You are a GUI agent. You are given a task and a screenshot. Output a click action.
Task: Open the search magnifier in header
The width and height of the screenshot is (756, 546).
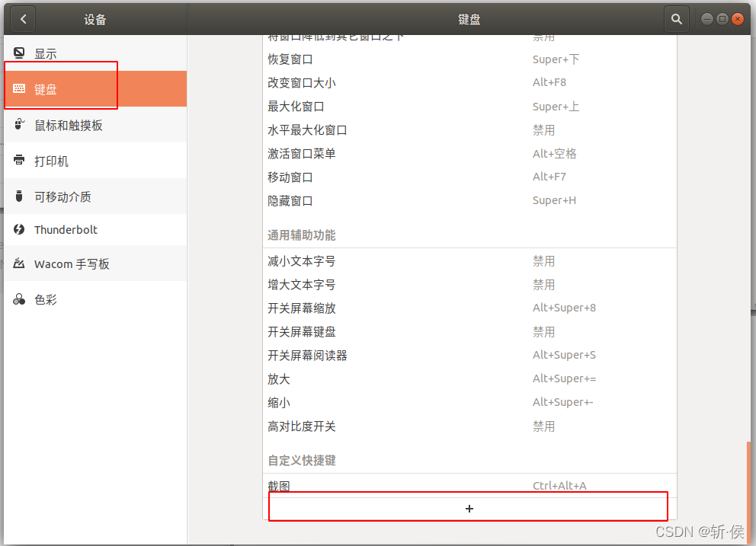click(677, 19)
